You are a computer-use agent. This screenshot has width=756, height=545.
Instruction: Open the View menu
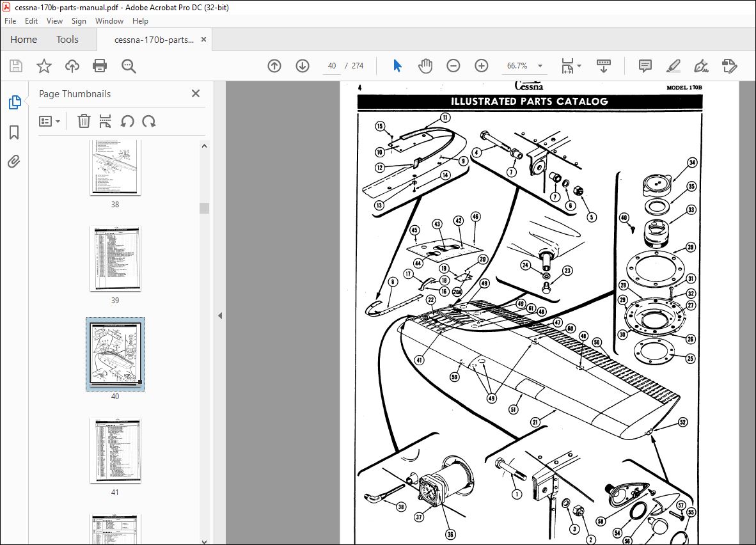pos(54,21)
